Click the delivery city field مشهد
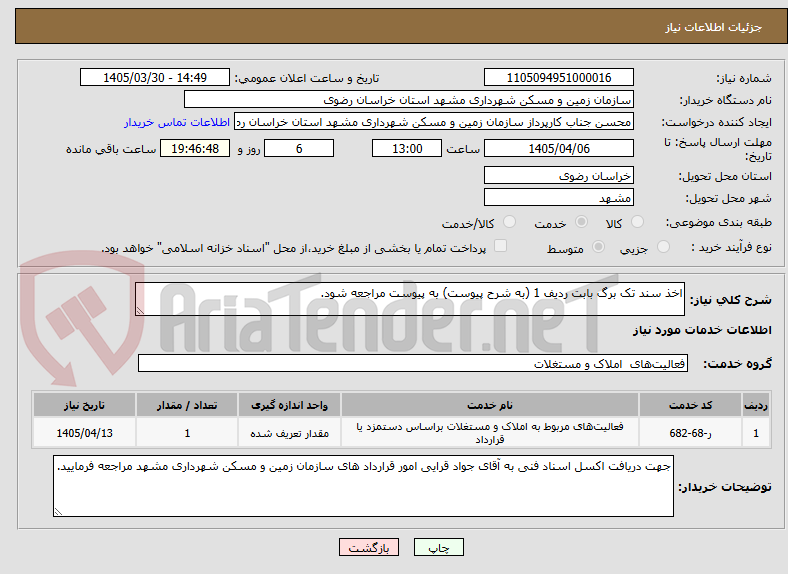 [x=558, y=197]
